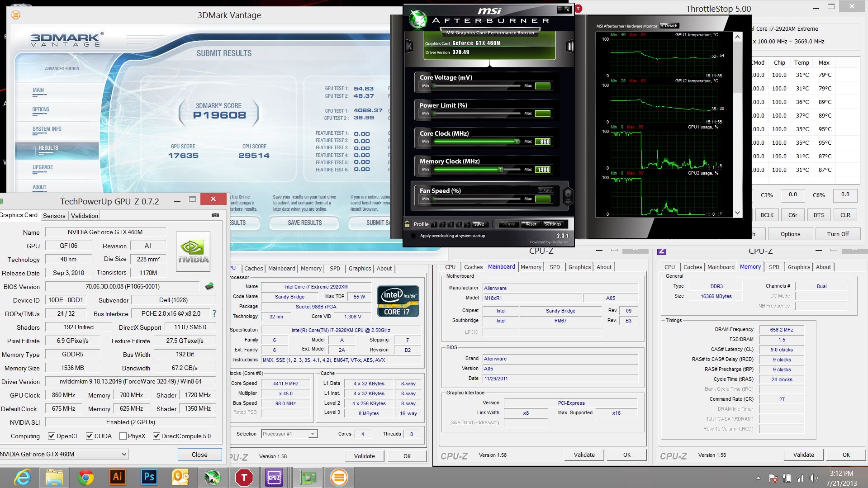Click the NVIDIA logo in GPU-Z
The width and height of the screenshot is (868, 488).
click(x=193, y=251)
